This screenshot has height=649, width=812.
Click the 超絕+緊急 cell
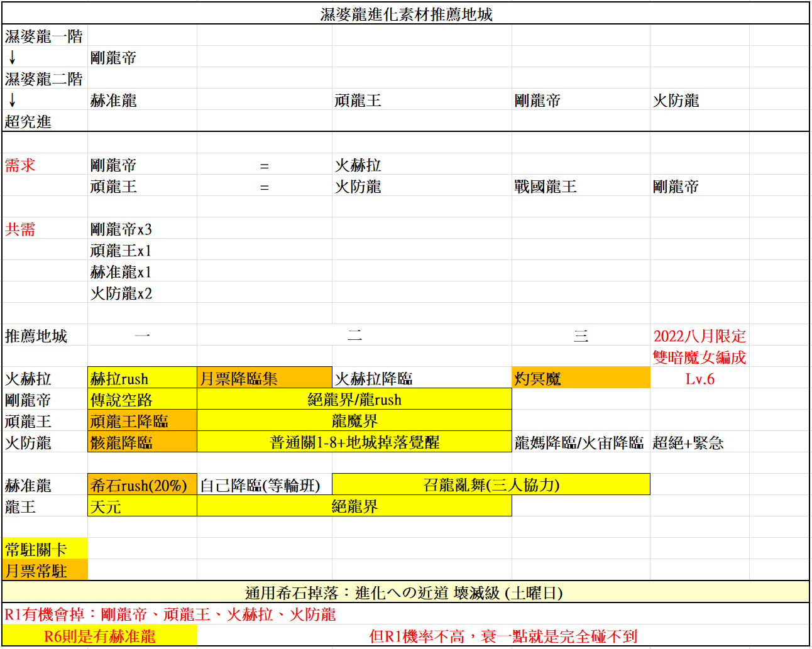click(x=700, y=442)
